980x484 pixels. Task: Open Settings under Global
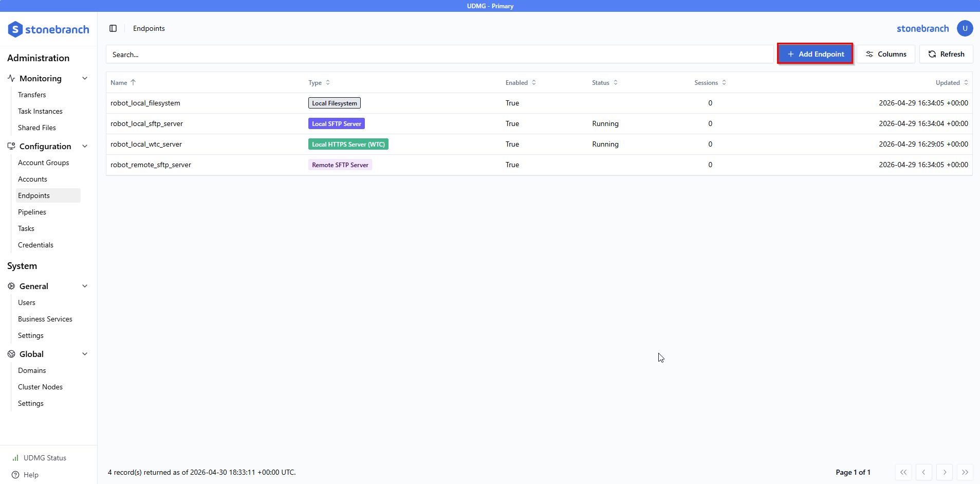[31, 403]
